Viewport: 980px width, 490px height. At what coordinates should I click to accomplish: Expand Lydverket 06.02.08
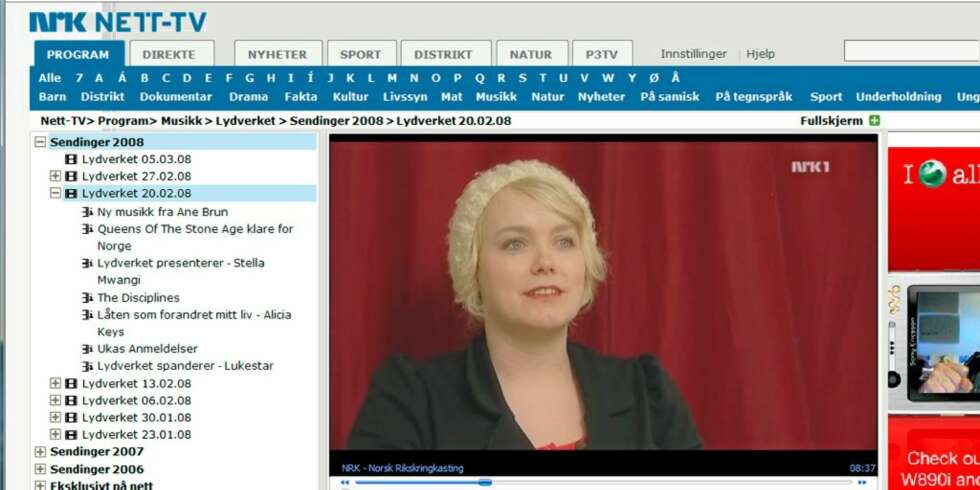point(55,400)
